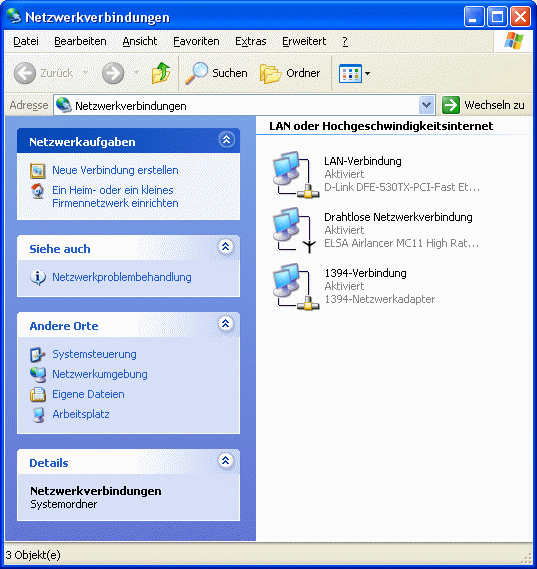Select the 1394-Verbindung adapter icon
Image resolution: width=537 pixels, height=569 pixels.
[x=296, y=286]
